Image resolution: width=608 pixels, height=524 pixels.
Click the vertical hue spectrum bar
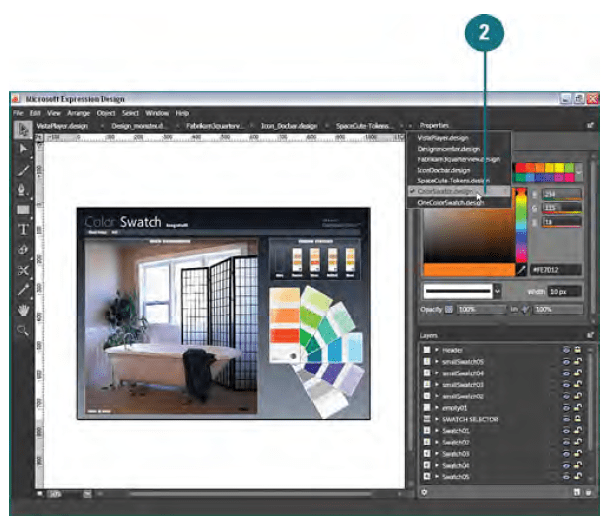521,226
